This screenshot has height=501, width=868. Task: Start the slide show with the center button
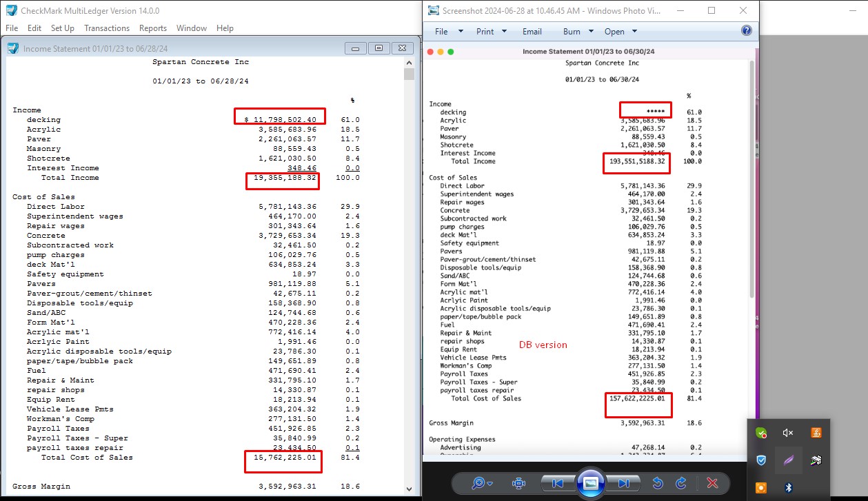[590, 482]
